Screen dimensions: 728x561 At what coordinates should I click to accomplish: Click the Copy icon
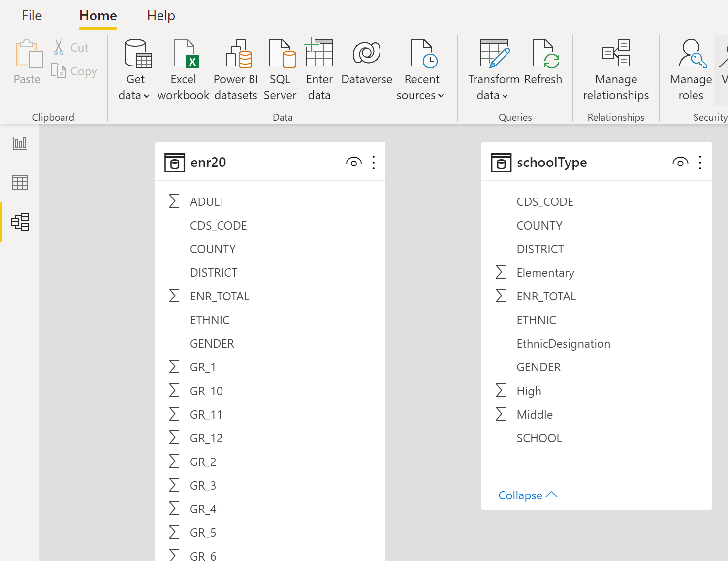click(59, 71)
